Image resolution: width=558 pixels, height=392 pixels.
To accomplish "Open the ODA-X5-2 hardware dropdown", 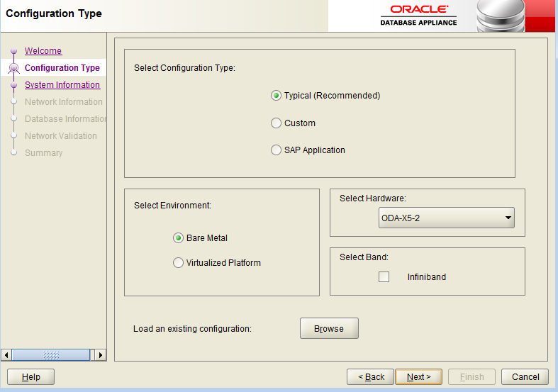I will tap(446, 218).
